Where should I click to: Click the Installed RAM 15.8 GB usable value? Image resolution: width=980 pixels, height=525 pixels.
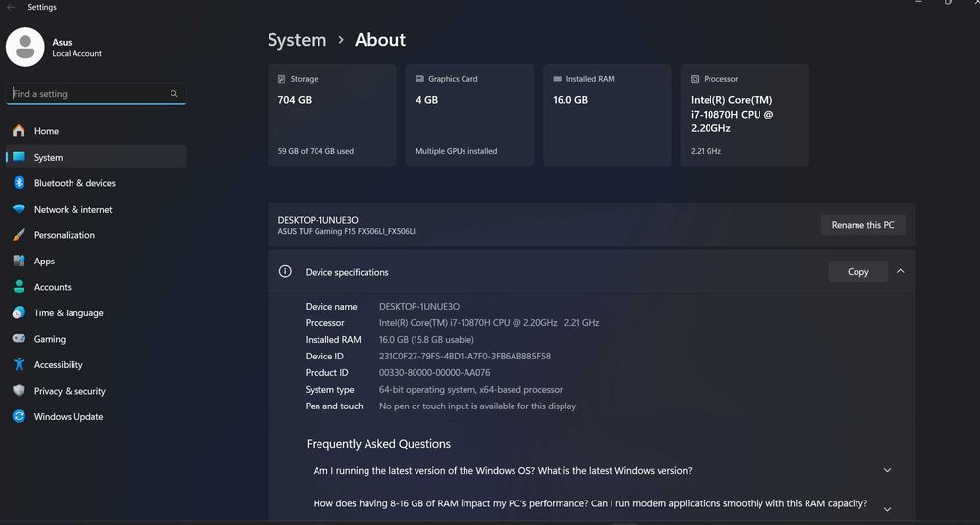(426, 339)
